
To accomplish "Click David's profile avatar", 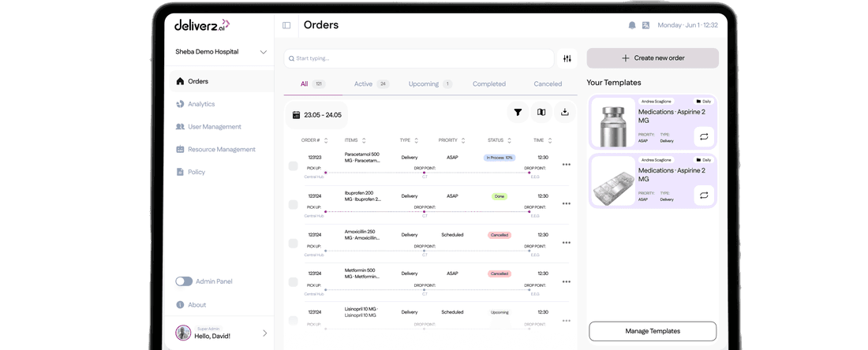I will (183, 333).
